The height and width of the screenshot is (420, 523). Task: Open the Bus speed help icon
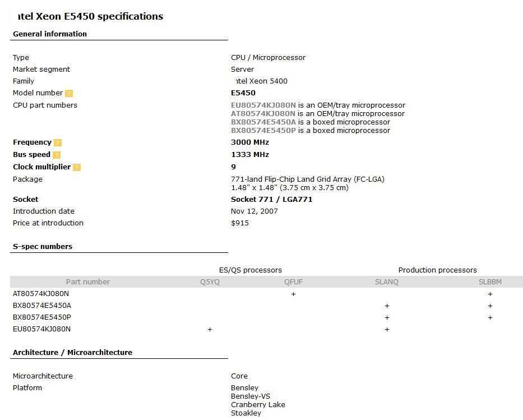[x=57, y=155]
